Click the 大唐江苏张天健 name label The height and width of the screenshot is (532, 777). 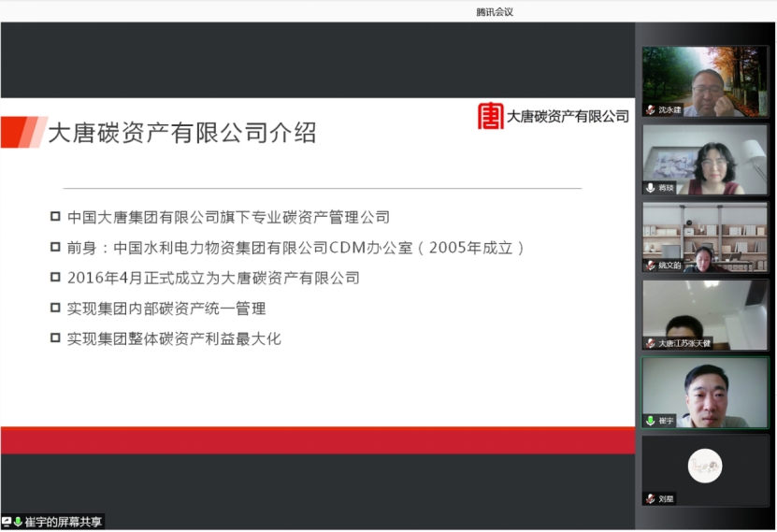684,343
